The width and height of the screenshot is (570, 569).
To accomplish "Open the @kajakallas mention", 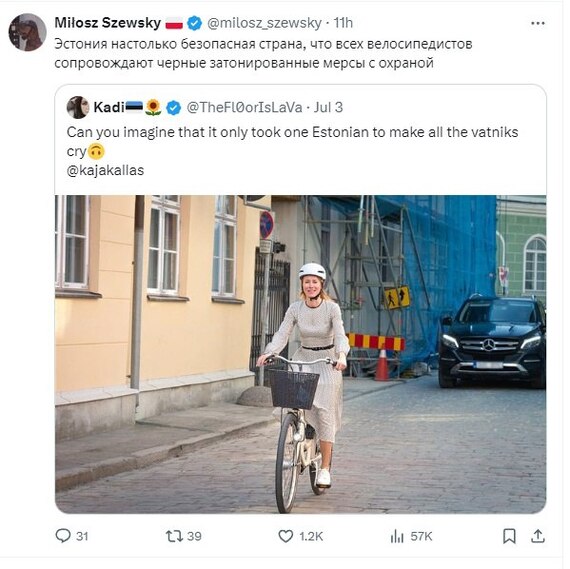I will [x=105, y=170].
